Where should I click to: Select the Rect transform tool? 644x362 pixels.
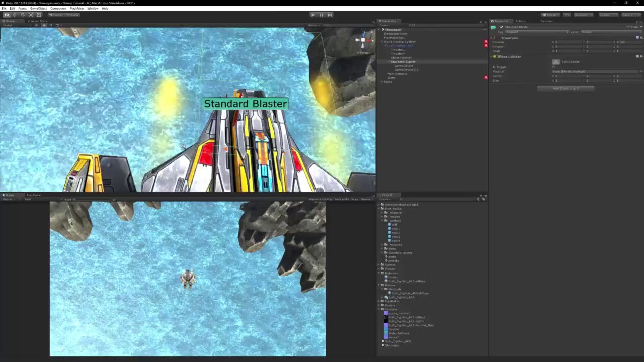39,15
